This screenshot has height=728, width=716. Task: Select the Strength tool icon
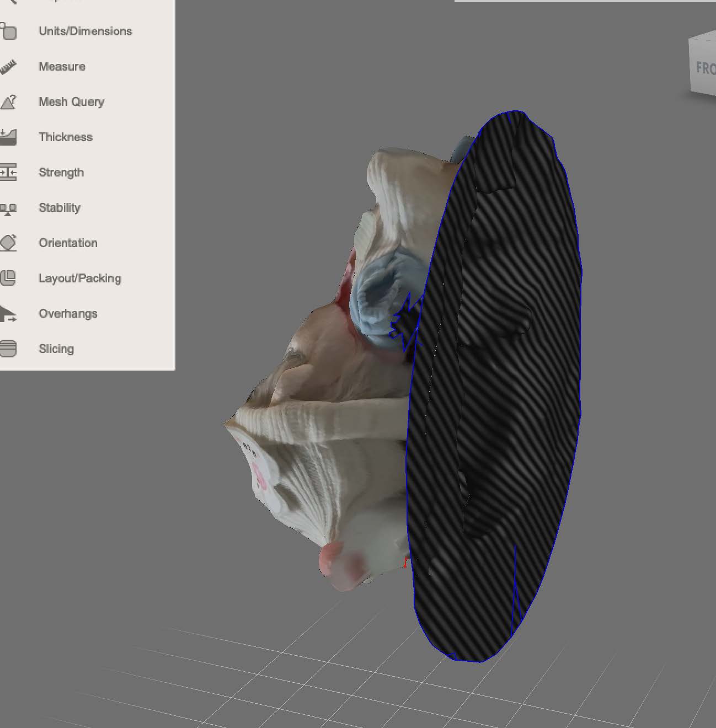[8, 171]
